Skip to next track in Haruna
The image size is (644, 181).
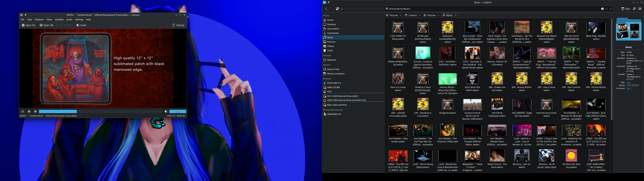[x=35, y=111]
